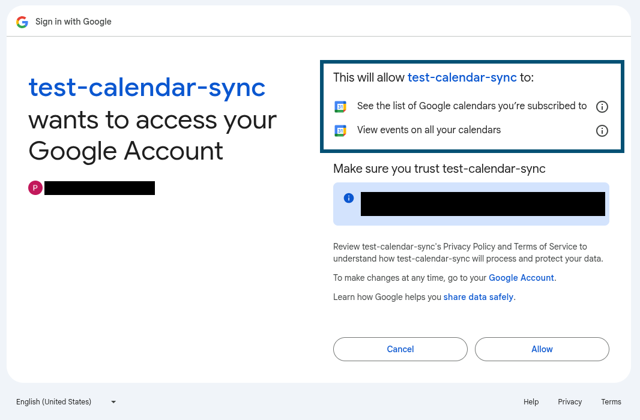Click 'Review test-calendar-sync's Privacy Policy' paragraph

468,253
